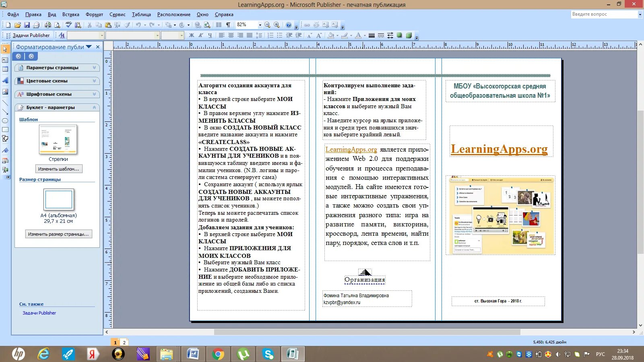Click the Open folder icon
Viewport: 644px width, 362px height.
click(x=17, y=25)
